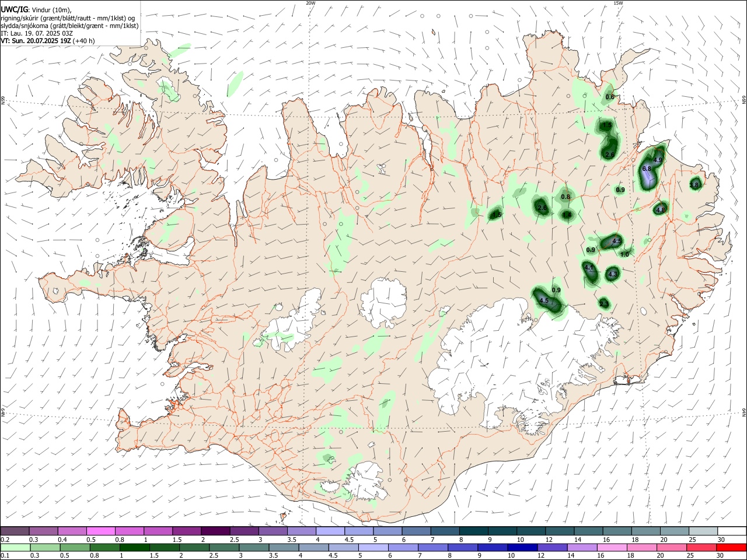Select the 'VT: Sun. 20.07.2025 19Z (+40 h)' line
This screenshot has width=747, height=560.
coord(48,41)
